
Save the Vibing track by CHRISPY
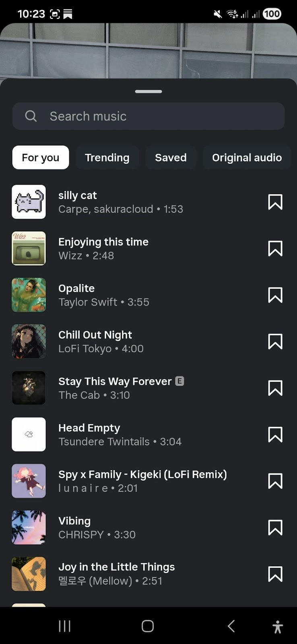(275, 528)
